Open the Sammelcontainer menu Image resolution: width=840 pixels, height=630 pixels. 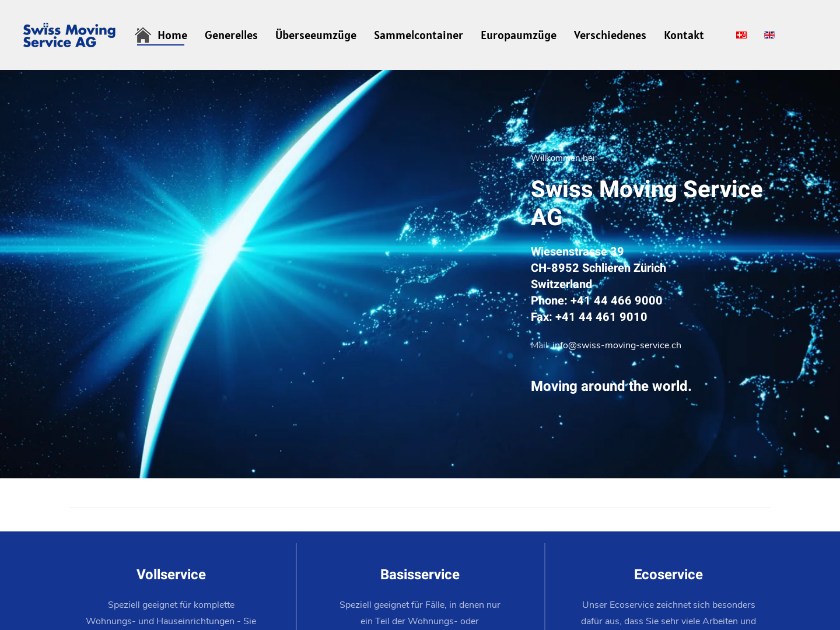418,35
